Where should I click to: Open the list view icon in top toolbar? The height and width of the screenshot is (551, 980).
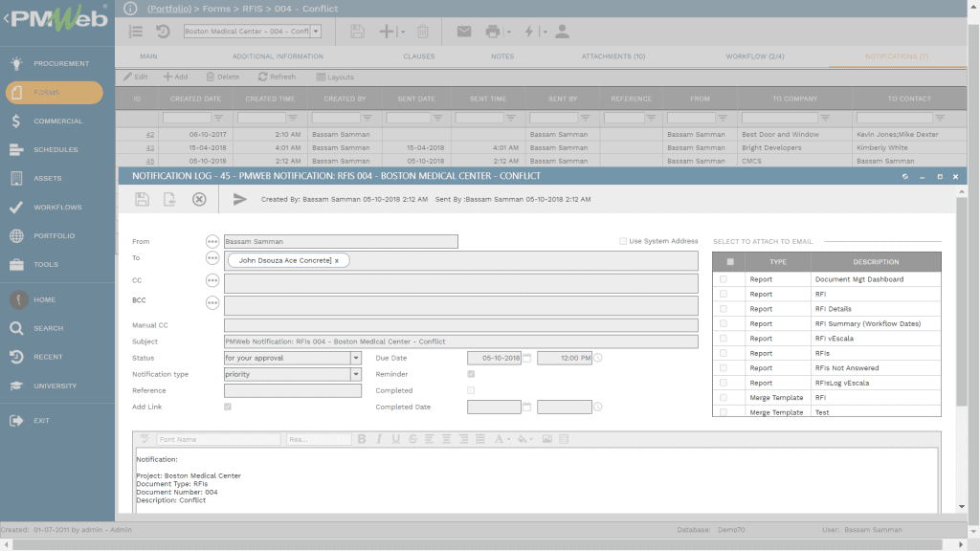136,32
